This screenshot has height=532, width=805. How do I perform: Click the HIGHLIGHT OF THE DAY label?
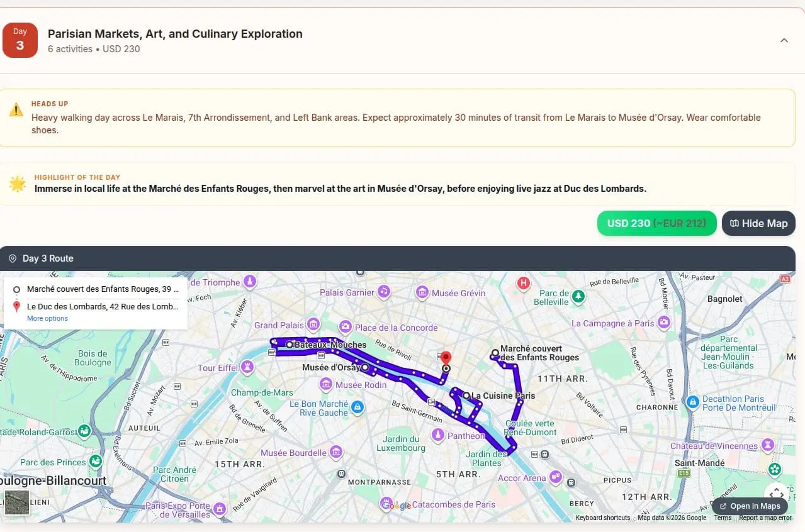pos(77,177)
